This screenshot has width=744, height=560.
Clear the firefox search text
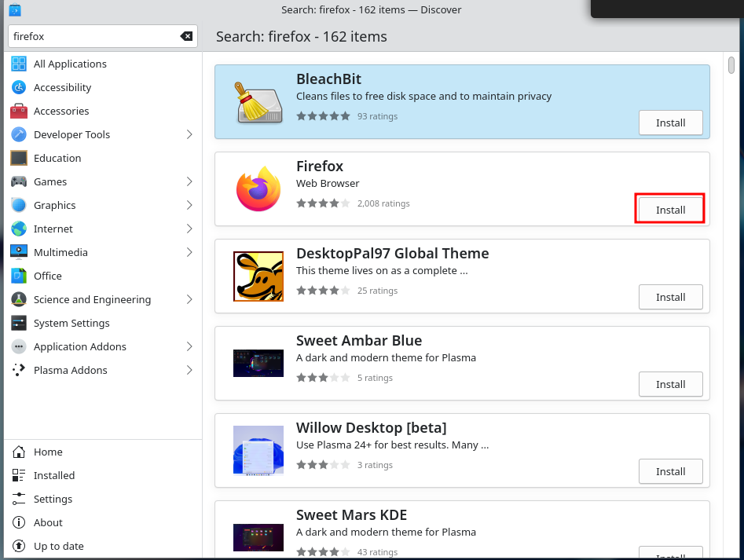tap(186, 36)
